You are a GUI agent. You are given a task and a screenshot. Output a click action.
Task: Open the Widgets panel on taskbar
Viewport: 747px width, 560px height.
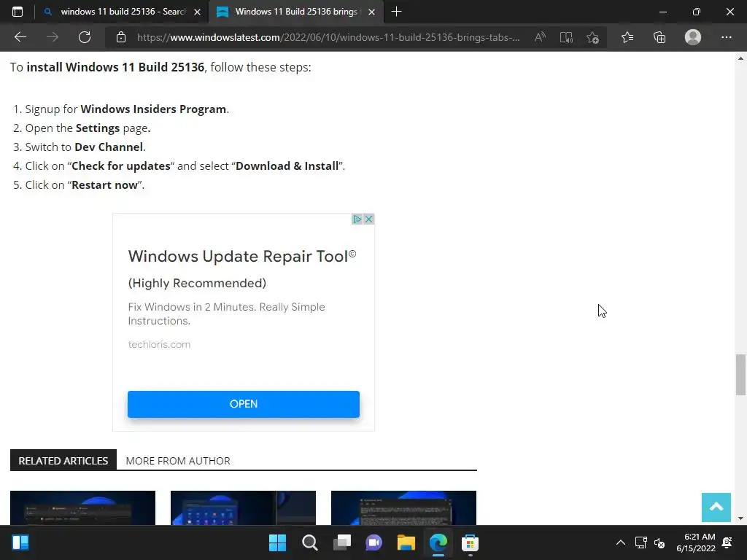click(x=20, y=542)
